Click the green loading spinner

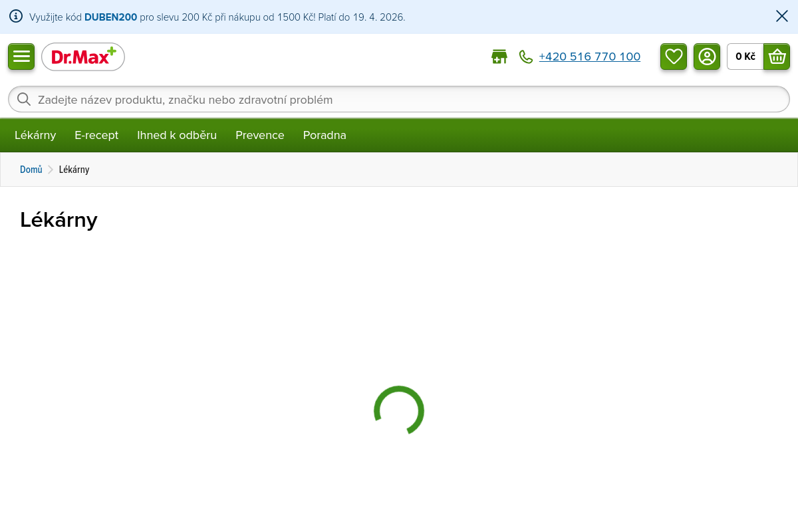tap(399, 411)
